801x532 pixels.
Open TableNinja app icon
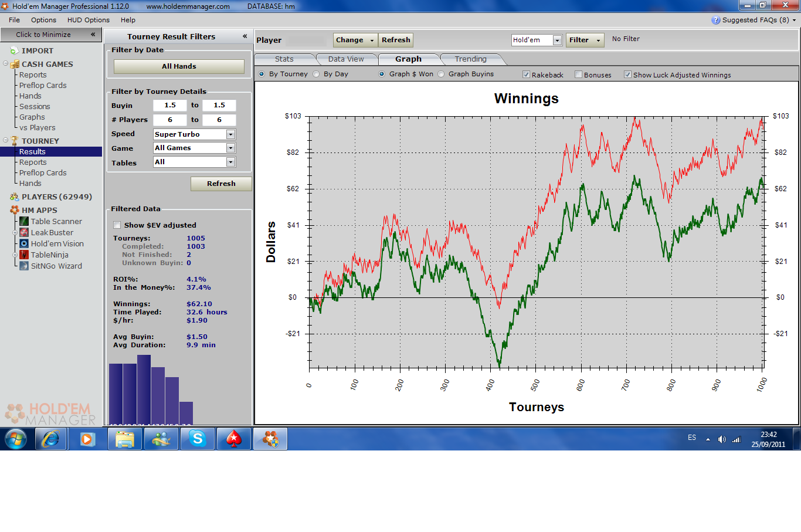(24, 255)
